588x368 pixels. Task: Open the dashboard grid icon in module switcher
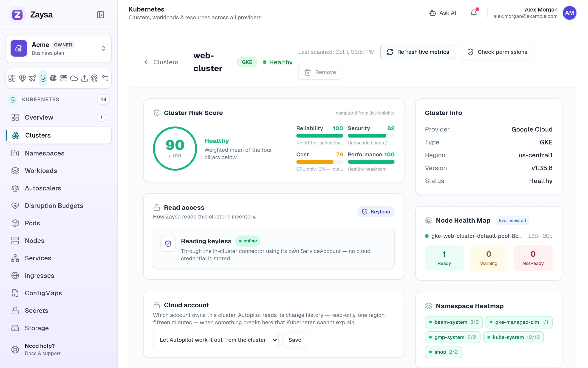tap(12, 78)
